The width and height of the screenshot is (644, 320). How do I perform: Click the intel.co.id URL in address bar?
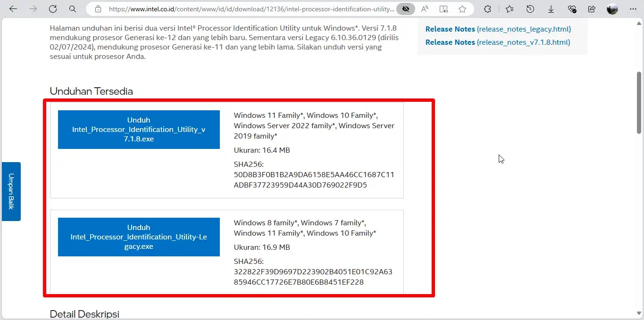(x=251, y=9)
